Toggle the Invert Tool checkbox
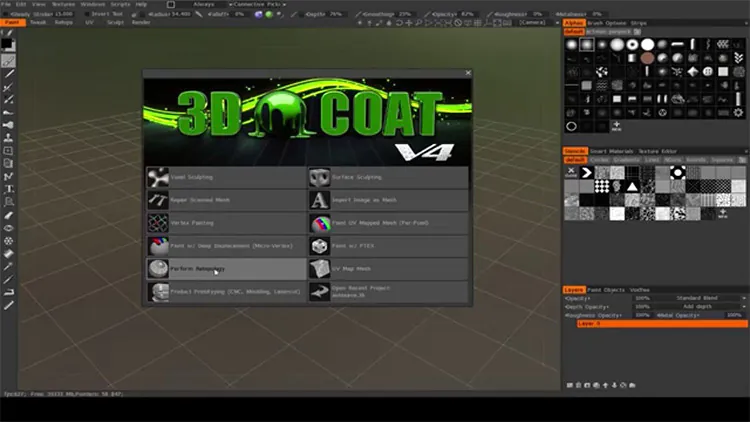The height and width of the screenshot is (422, 750). pos(87,14)
